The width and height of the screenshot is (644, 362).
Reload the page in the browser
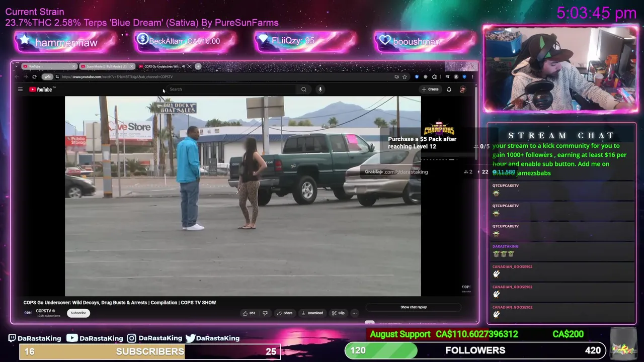click(34, 77)
